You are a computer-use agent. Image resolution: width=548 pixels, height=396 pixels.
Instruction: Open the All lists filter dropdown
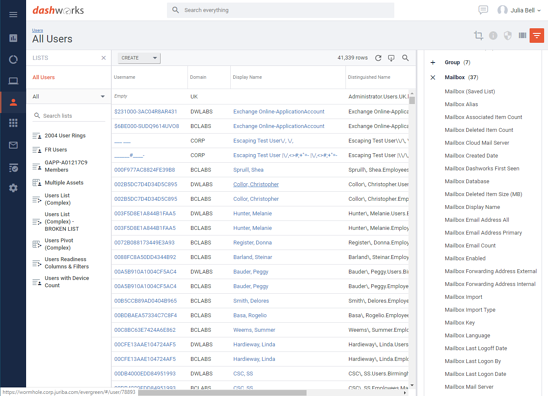click(x=68, y=96)
